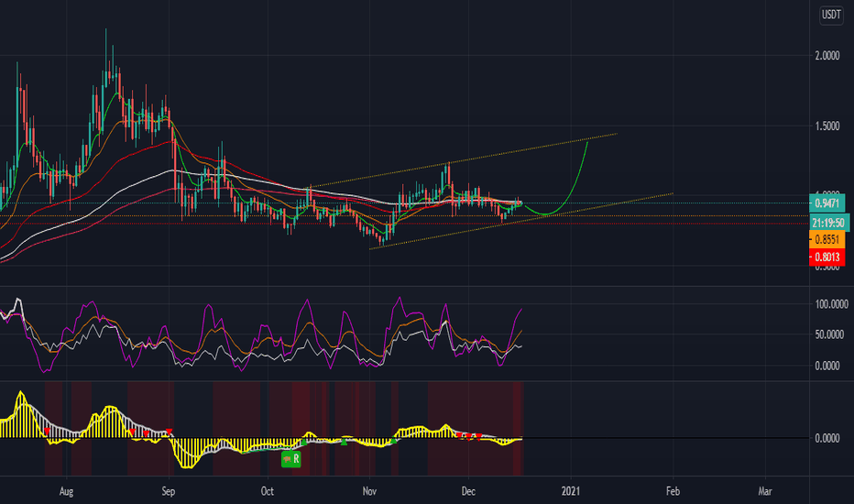Viewport: 854px width, 504px height.
Task: Click the Aug label on time axis
Action: [x=66, y=491]
